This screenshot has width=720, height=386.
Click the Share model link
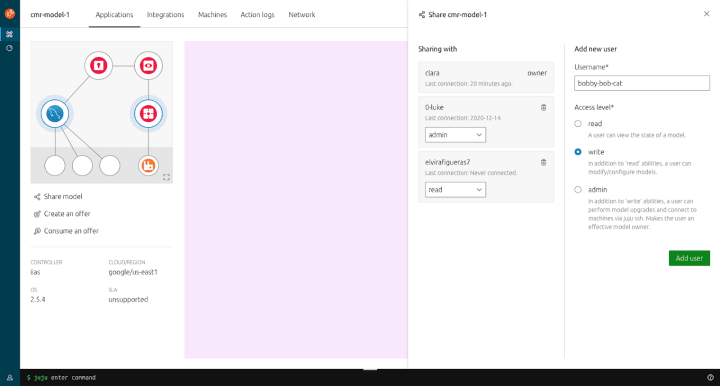[63, 196]
